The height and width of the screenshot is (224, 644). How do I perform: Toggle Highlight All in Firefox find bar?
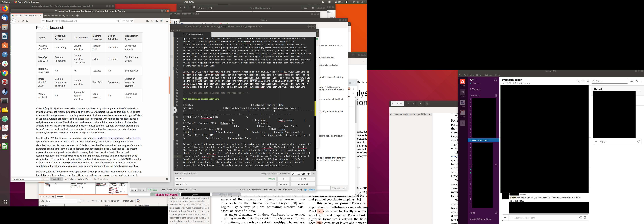tap(56, 179)
